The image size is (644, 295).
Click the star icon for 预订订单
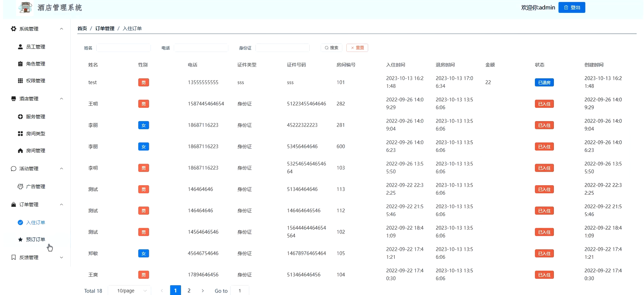[20, 239]
